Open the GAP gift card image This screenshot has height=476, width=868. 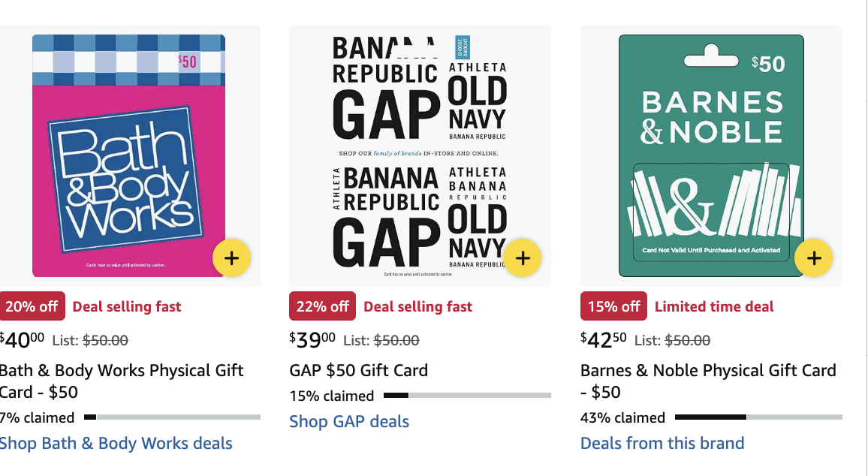419,155
